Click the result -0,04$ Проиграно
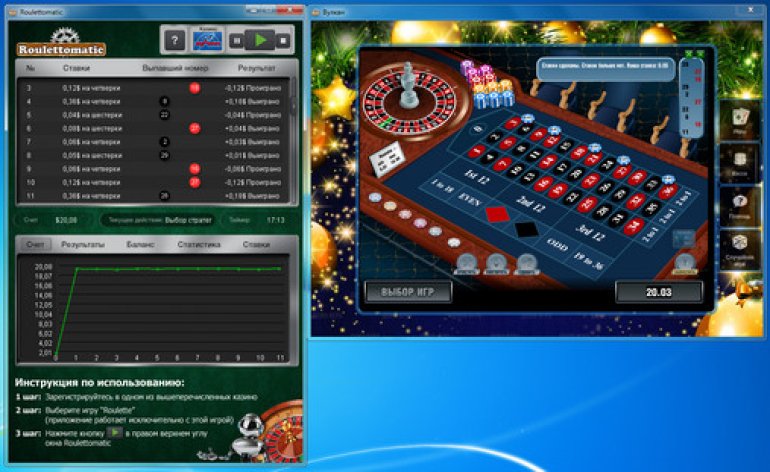The width and height of the screenshot is (770, 472). pyautogui.click(x=253, y=115)
